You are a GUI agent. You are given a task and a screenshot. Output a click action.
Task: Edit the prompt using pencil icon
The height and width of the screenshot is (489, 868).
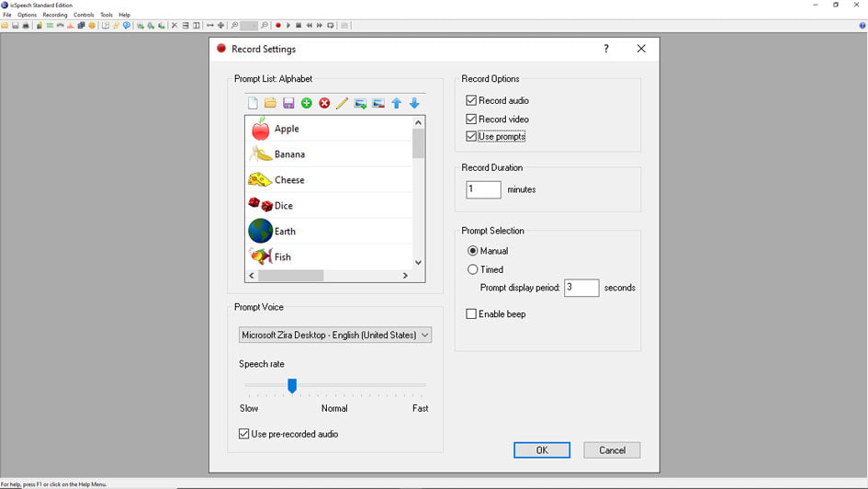pos(342,103)
